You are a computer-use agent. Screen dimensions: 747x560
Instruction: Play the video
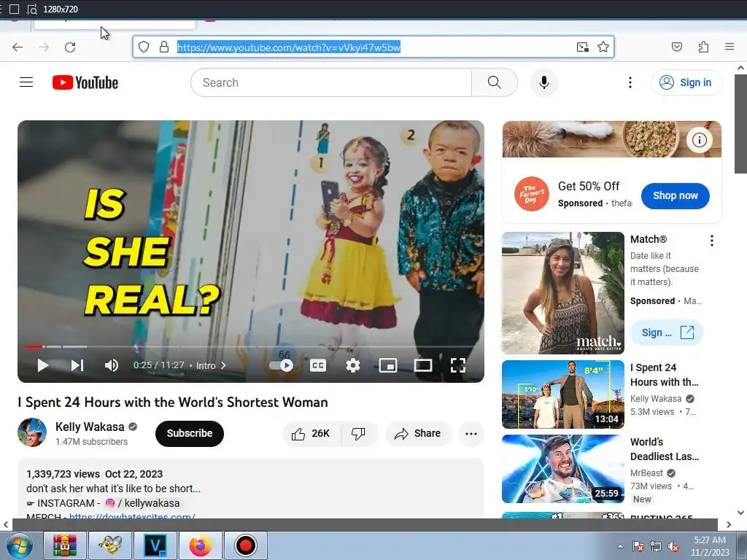[43, 365]
